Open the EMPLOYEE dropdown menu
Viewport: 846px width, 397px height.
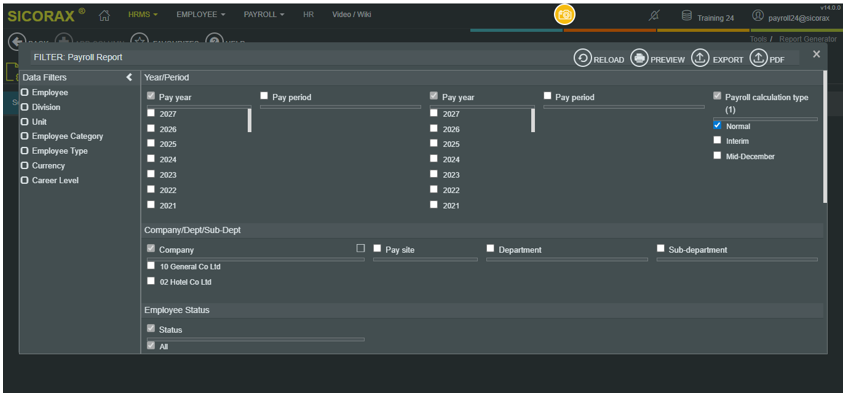pyautogui.click(x=201, y=15)
